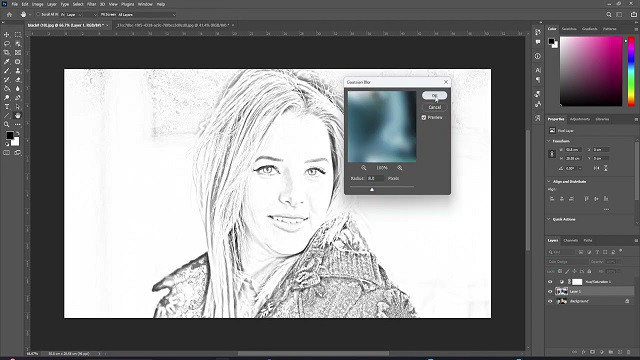
Task: Click OK in the Gaussian Blur dialog
Action: 434,96
